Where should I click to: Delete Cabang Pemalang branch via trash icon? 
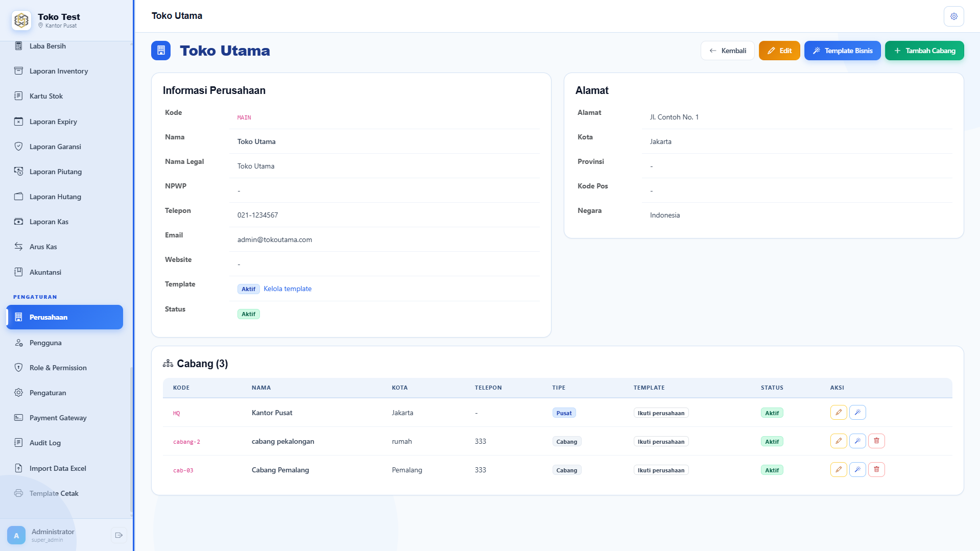[876, 470]
